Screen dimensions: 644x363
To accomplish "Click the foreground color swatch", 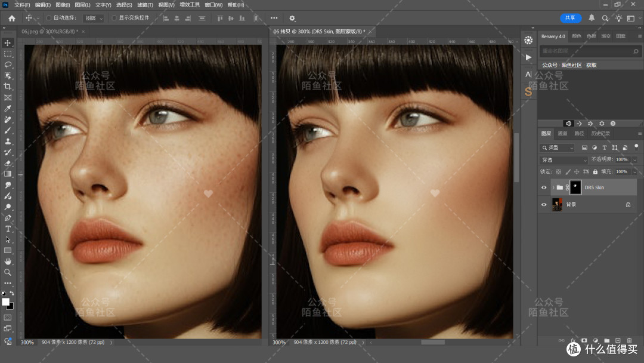I will (x=6, y=302).
